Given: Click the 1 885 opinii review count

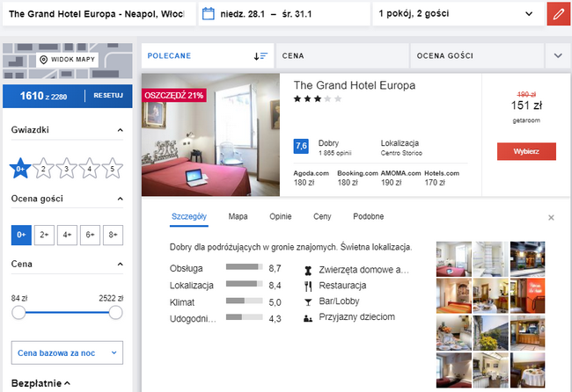Looking at the screenshot, I should (x=335, y=154).
